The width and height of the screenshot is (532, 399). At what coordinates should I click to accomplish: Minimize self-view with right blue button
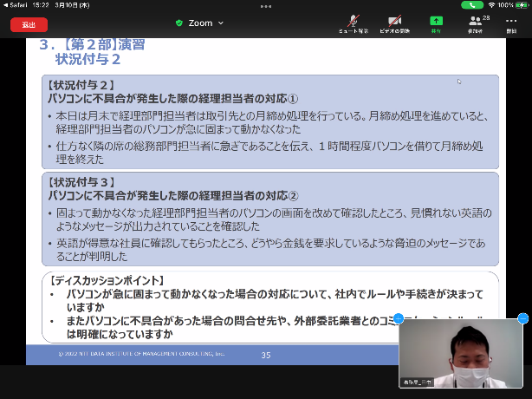coord(522,318)
